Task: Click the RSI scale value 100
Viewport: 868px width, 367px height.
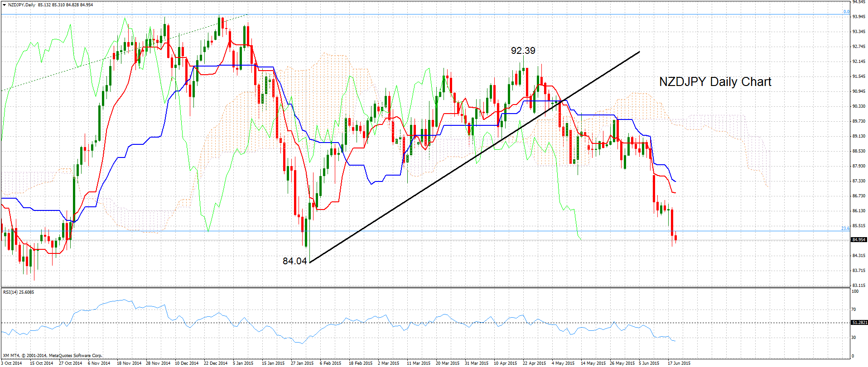Action: point(855,291)
